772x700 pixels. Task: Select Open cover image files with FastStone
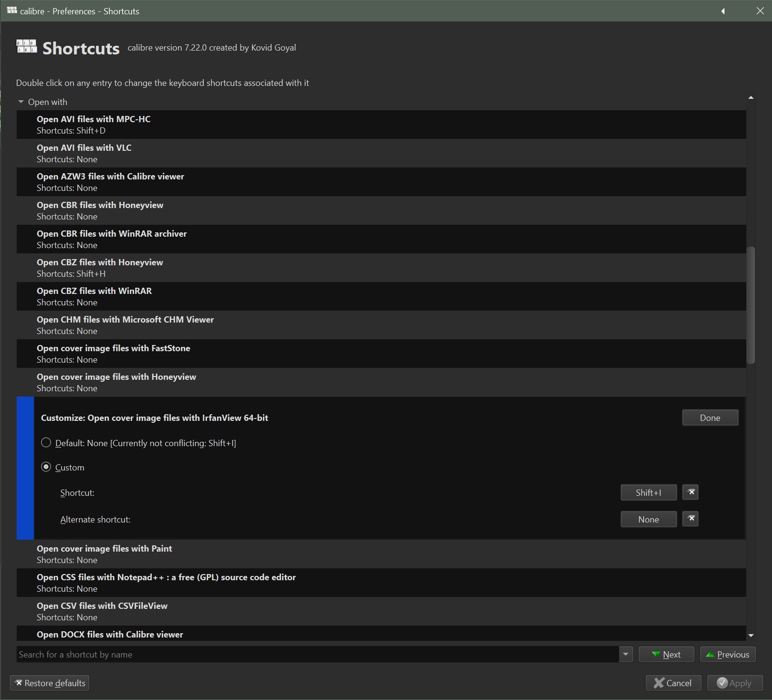[x=381, y=354]
